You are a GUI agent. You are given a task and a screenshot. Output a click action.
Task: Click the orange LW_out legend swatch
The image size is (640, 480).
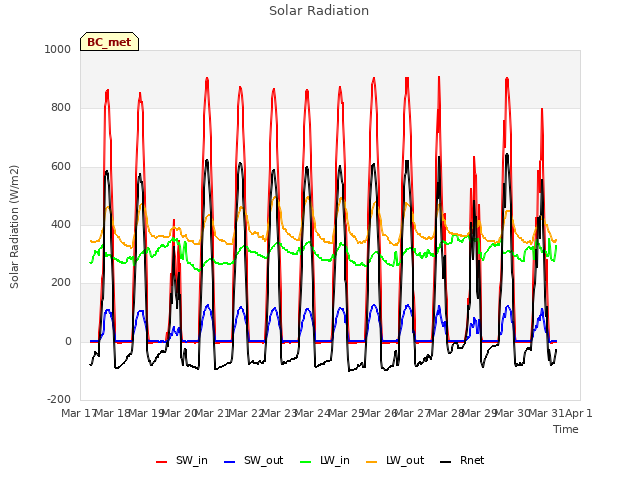tap(372, 462)
